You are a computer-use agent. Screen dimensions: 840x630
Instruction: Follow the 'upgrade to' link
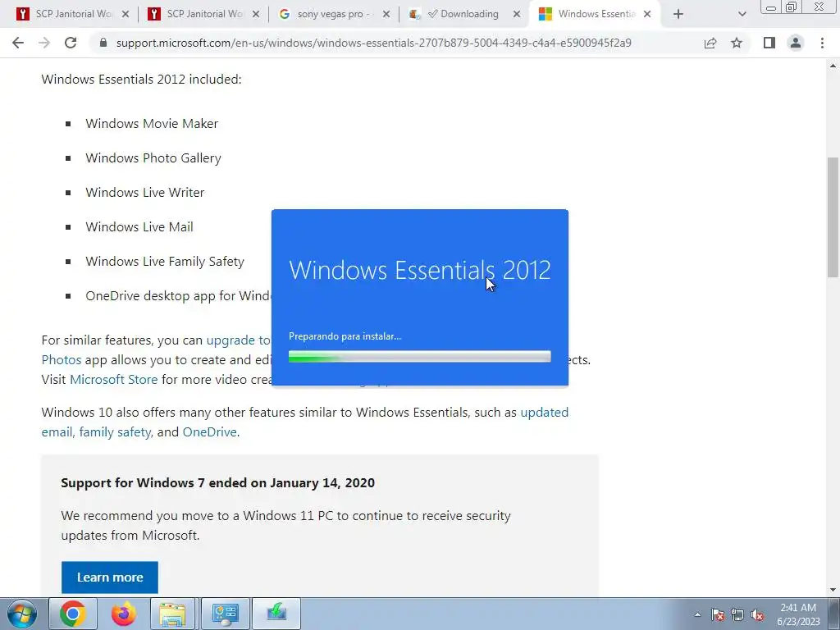pos(239,340)
